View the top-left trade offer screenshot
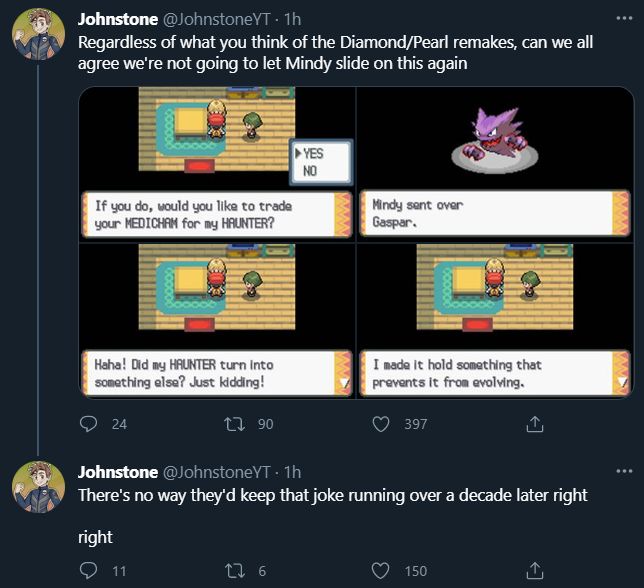644x588 pixels. [x=216, y=163]
